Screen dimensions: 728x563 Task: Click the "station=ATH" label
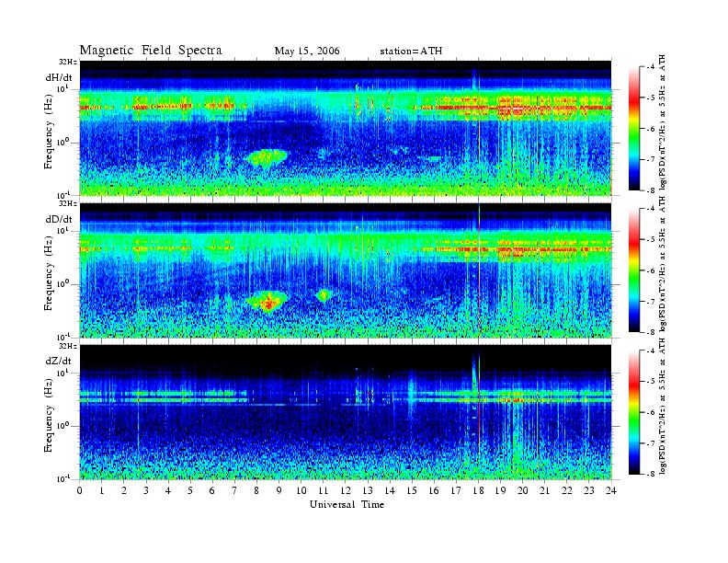click(411, 52)
